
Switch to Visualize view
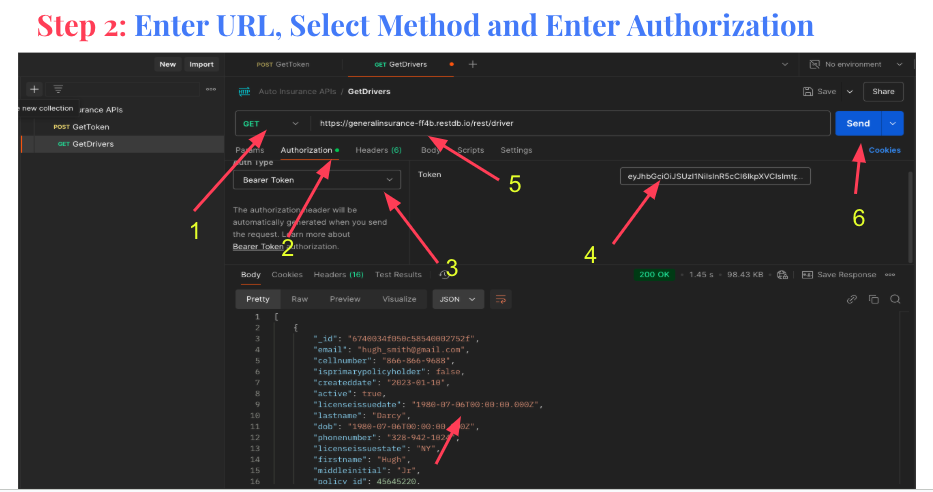pos(399,299)
